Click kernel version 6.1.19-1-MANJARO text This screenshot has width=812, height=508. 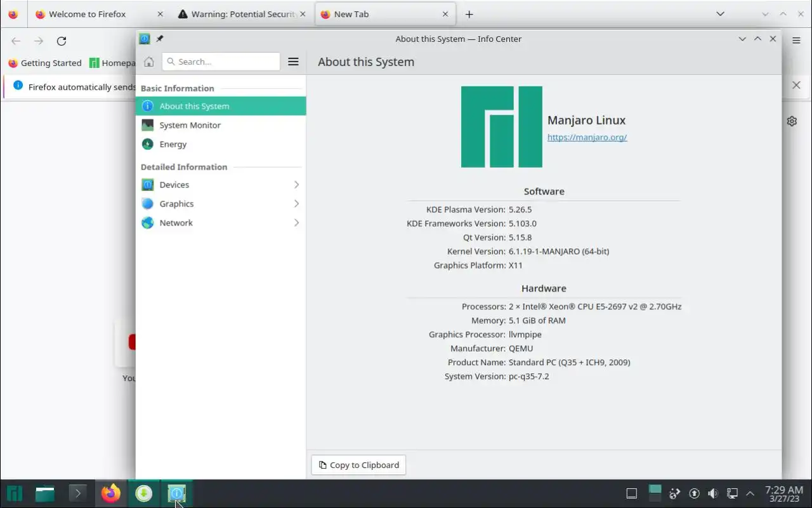pos(559,251)
